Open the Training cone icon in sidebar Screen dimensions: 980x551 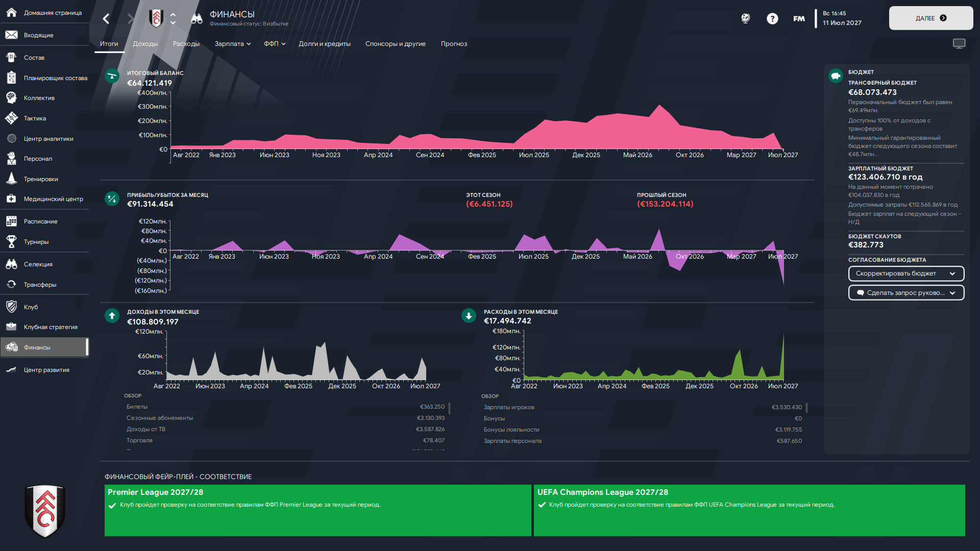click(11, 179)
